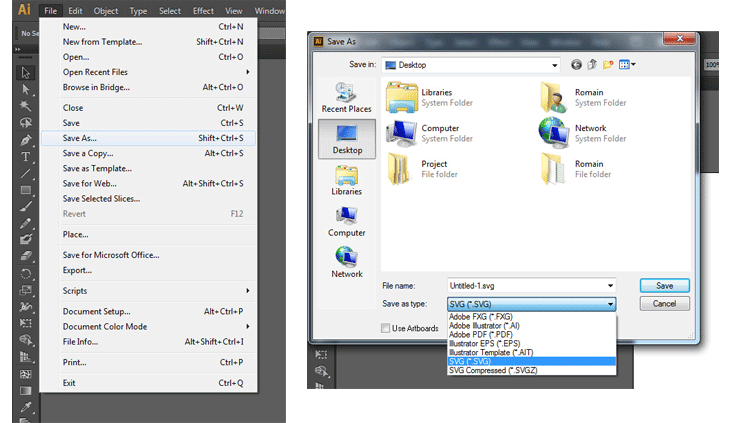Select Export... from the File menu
The width and height of the screenshot is (730, 423).
(x=149, y=270)
